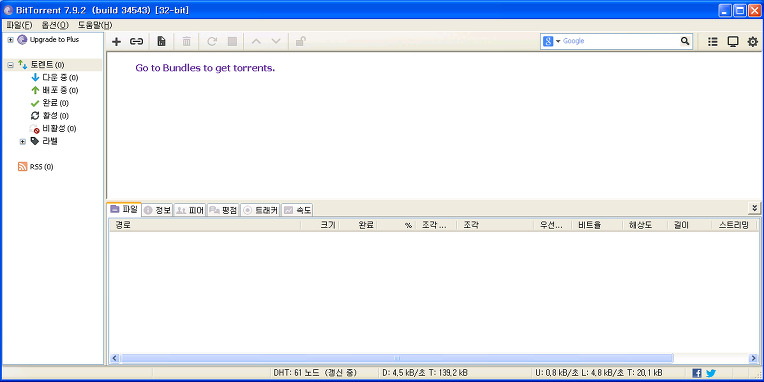Click the Stop Torrent square icon
Image resolution: width=764 pixels, height=382 pixels.
232,42
